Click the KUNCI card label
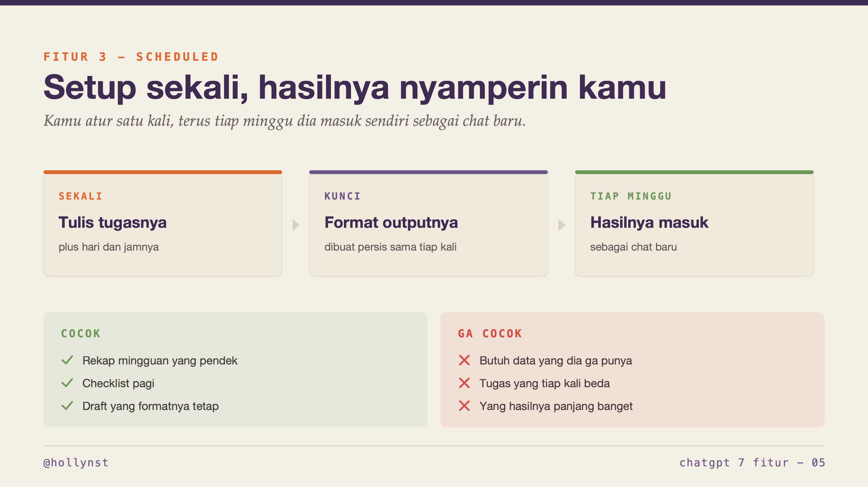 pyautogui.click(x=342, y=196)
